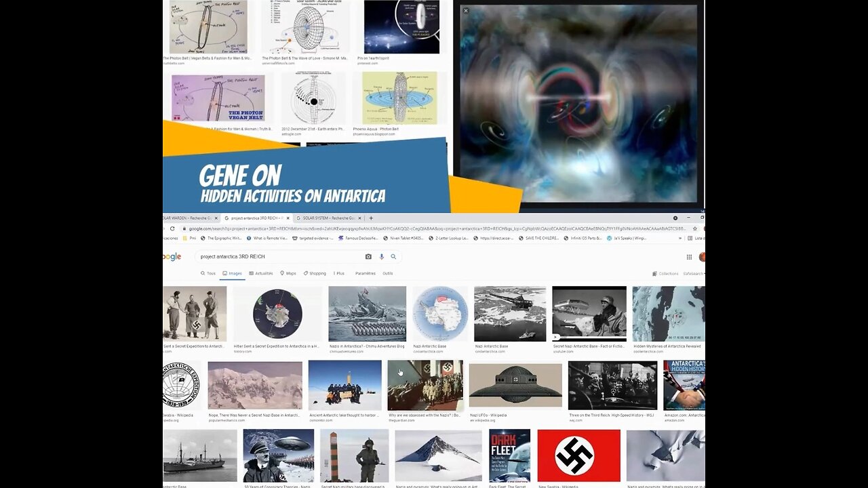Switch to the SOLAR SYSTEM tab
Image resolution: width=868 pixels, height=488 pixels.
coord(328,218)
